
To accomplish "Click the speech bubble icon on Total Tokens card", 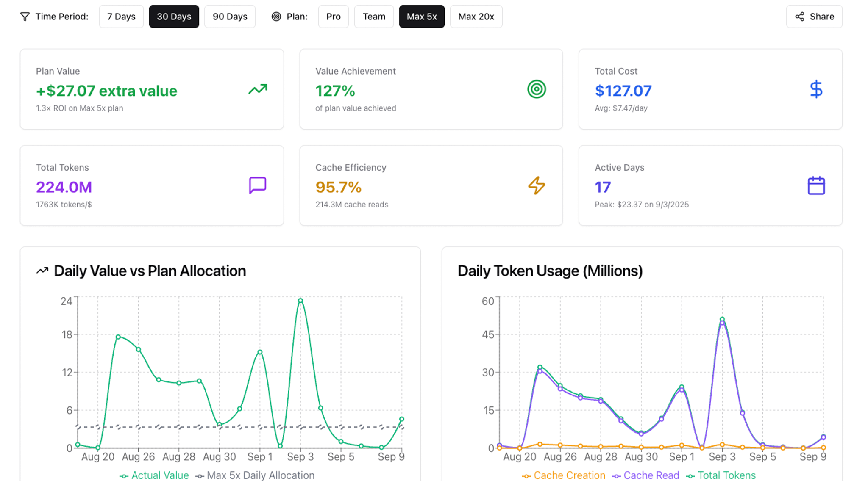I will point(258,185).
